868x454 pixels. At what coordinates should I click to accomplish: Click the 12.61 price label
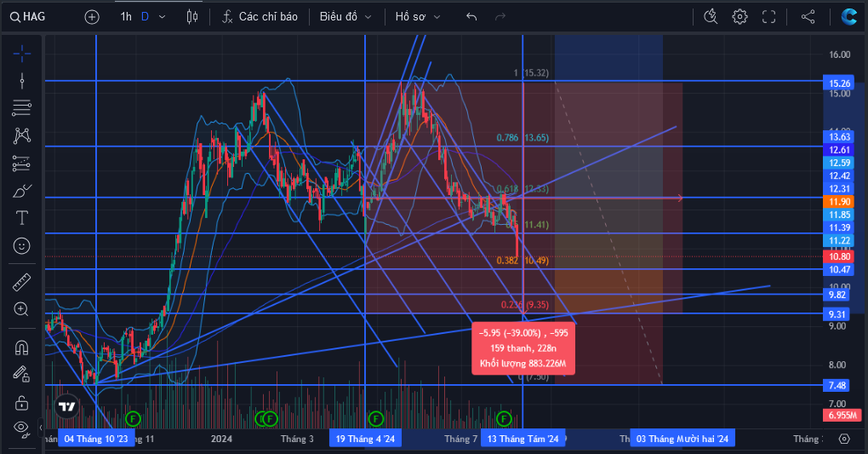point(839,150)
